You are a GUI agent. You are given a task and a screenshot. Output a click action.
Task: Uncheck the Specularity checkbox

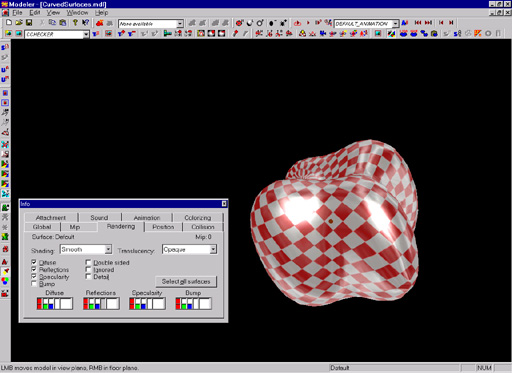pyautogui.click(x=34, y=276)
